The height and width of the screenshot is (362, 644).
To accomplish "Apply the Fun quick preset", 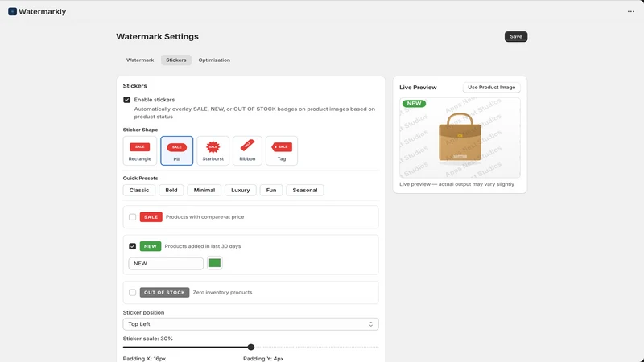I will (x=271, y=190).
